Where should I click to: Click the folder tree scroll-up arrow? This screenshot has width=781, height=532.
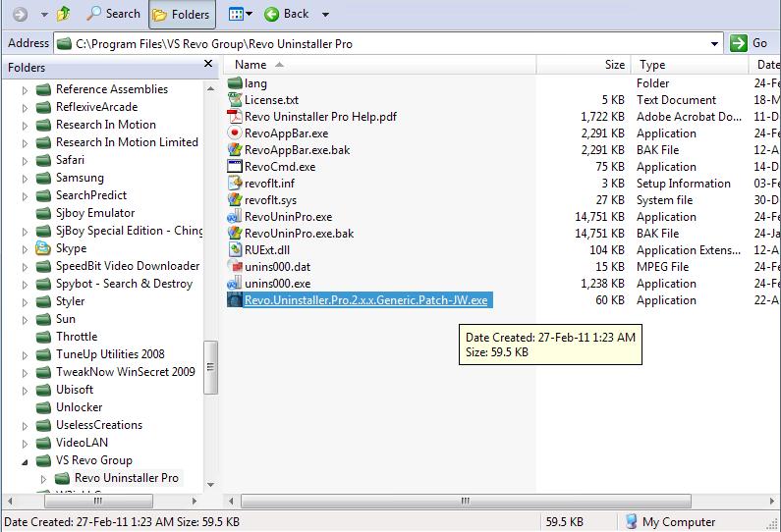210,88
